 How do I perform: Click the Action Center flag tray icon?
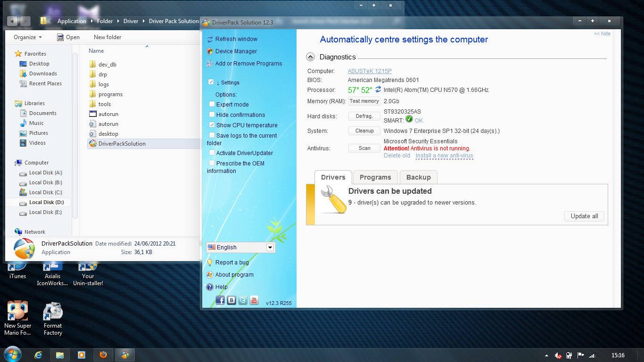click(x=580, y=355)
